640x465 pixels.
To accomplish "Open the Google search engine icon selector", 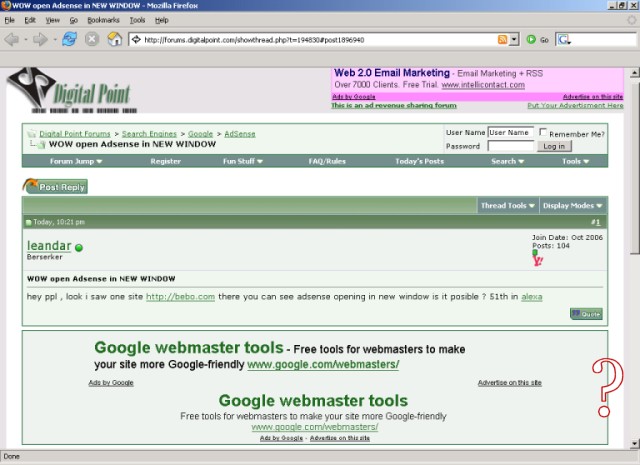I will tap(564, 40).
